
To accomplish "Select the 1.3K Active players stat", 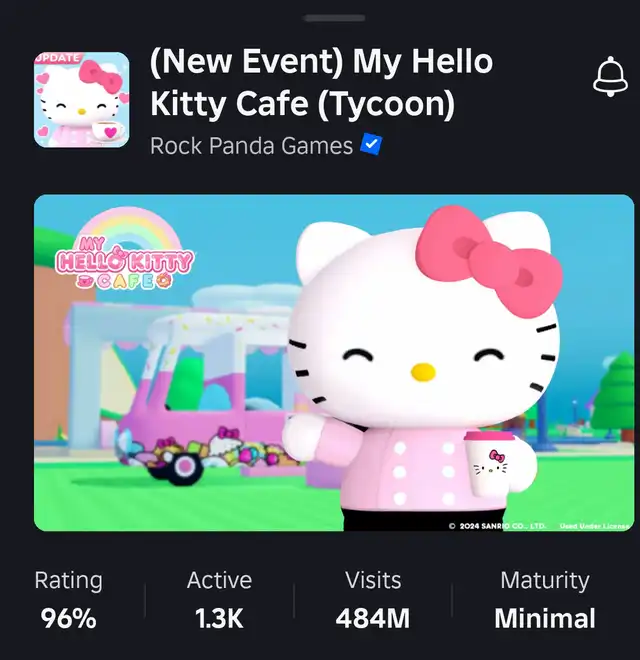I will point(219,619).
